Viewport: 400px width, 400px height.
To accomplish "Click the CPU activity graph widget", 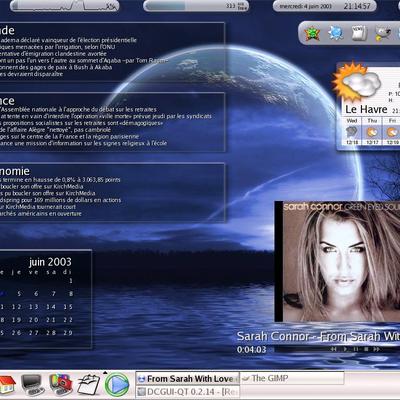I will coord(65,6).
